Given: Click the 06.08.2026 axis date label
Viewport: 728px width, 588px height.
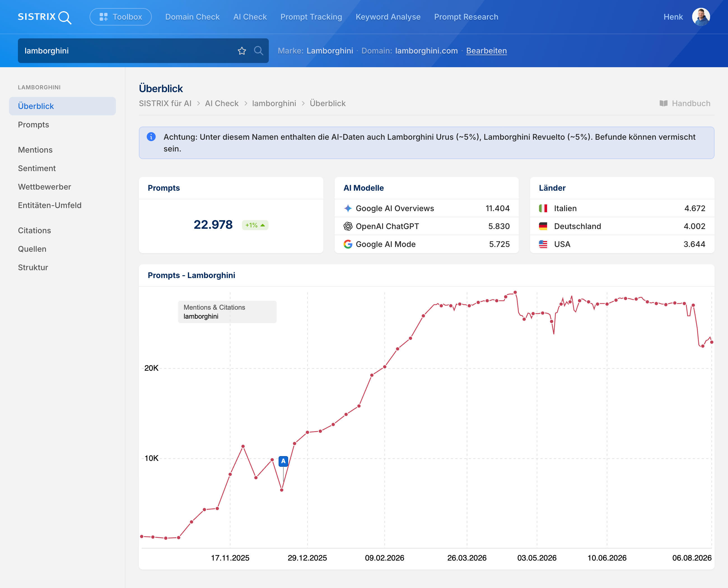Looking at the screenshot, I should [x=692, y=558].
